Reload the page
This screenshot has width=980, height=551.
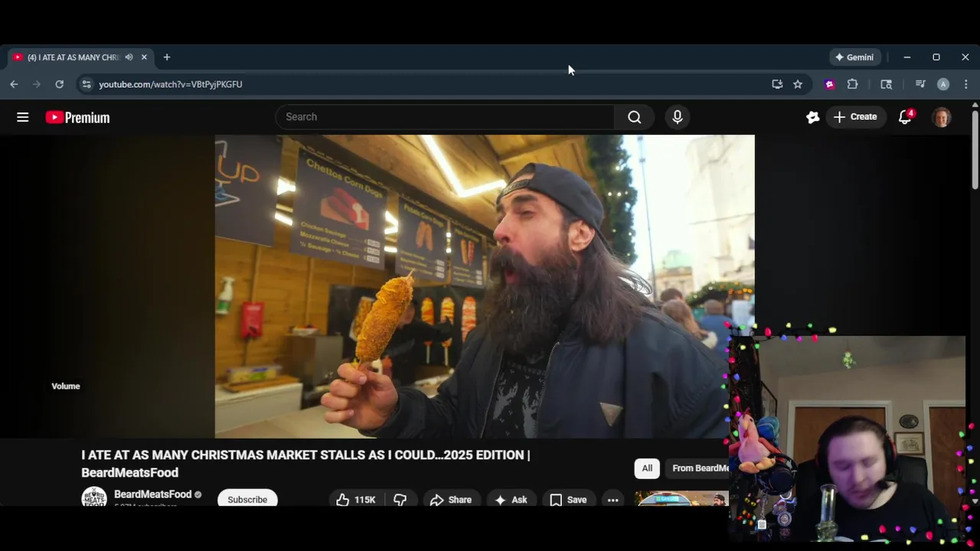point(59,84)
